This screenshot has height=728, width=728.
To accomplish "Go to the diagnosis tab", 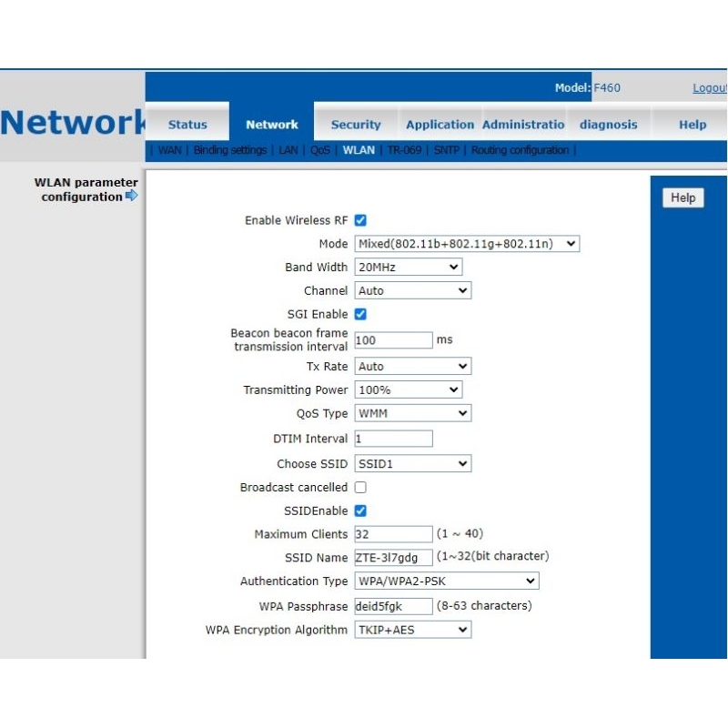I will [608, 125].
